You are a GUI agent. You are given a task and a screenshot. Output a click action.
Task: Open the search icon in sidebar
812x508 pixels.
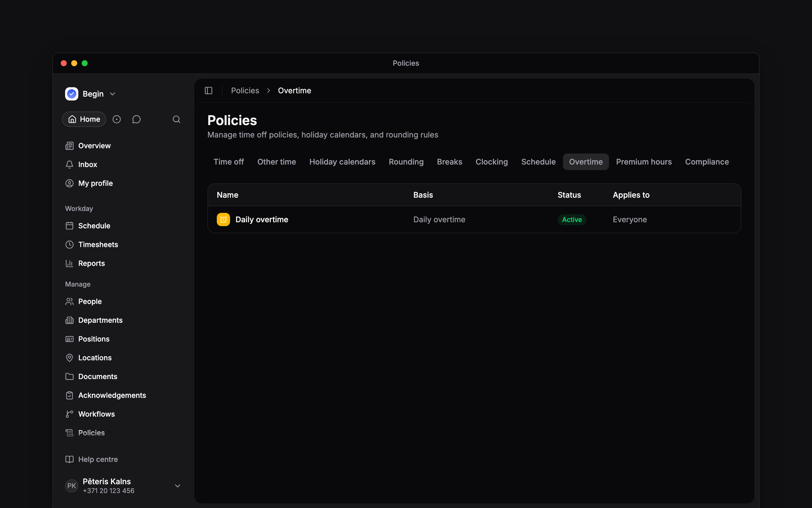coord(177,119)
